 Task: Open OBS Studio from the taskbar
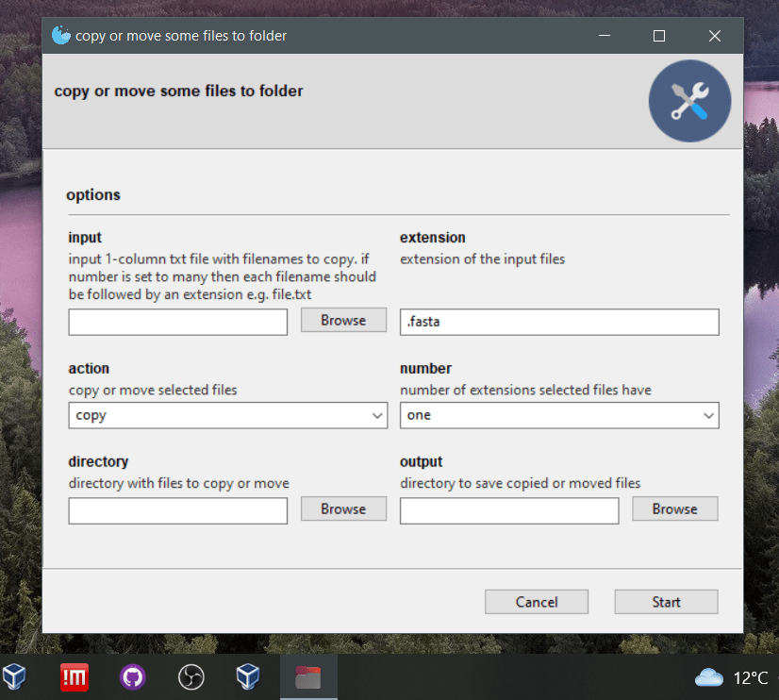coord(191,676)
